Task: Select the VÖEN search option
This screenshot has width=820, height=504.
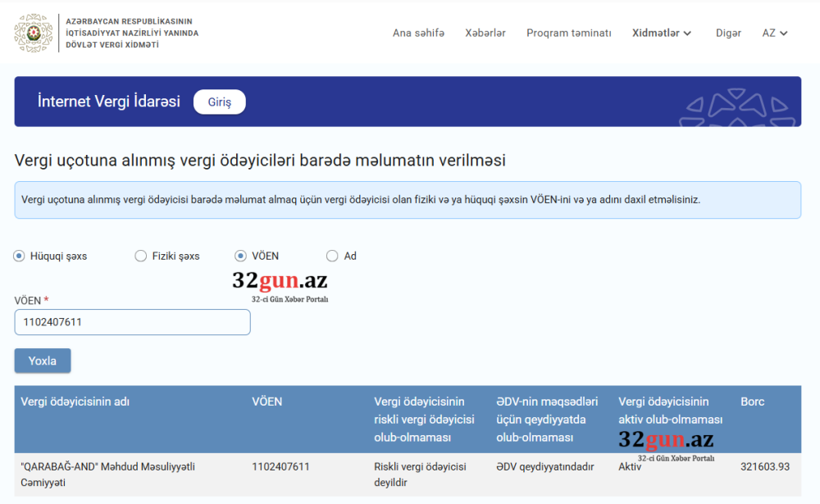Action: [x=240, y=256]
